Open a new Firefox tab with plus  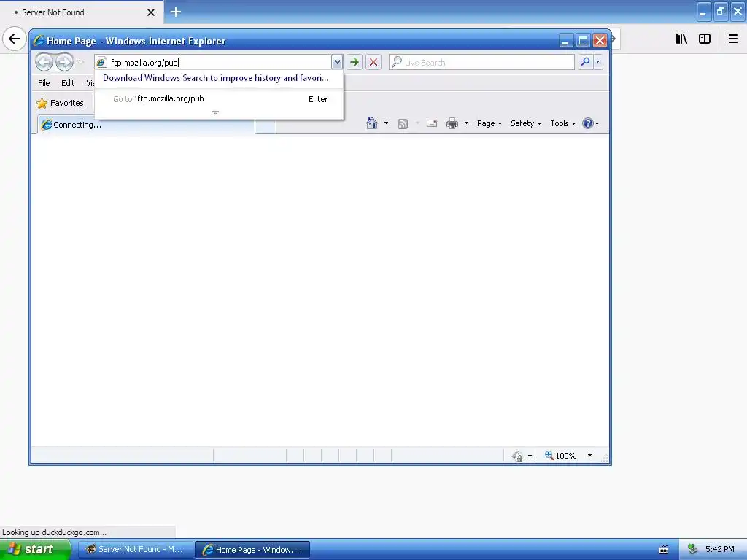point(176,12)
